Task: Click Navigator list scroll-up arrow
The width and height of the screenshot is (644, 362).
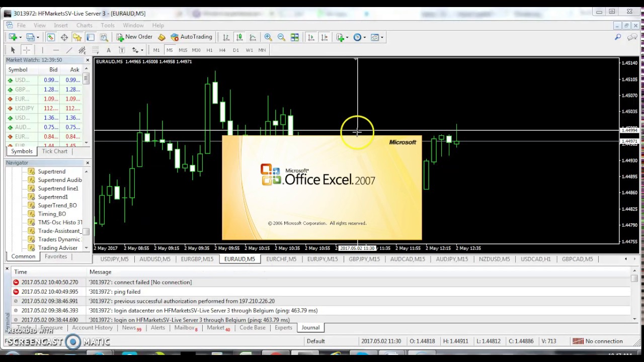Action: 86,172
